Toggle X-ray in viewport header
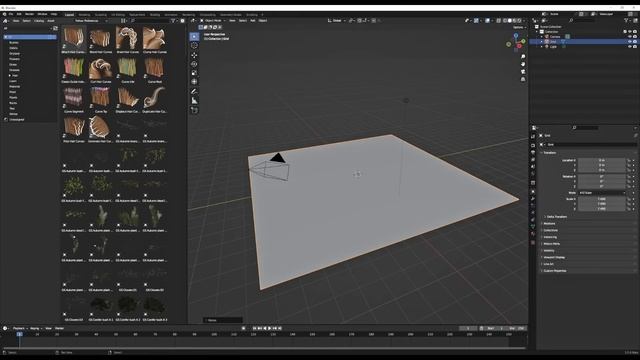Image resolution: width=640 pixels, height=360 pixels. 498,20
